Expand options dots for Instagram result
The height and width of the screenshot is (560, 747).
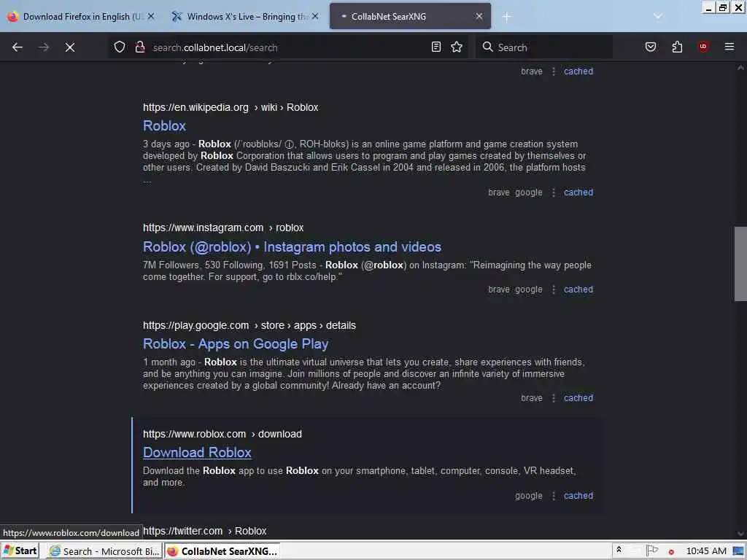554,289
